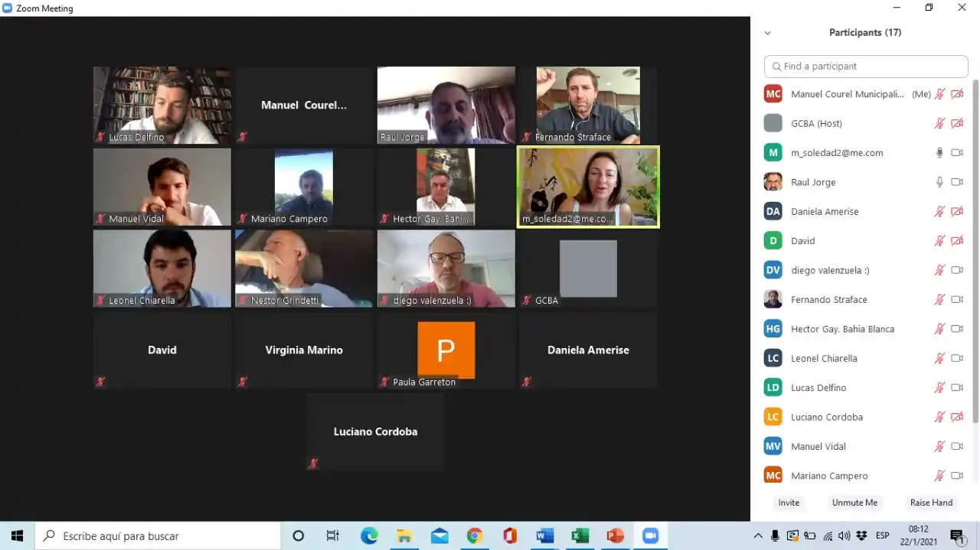Select Manuel Vidal in participants list
This screenshot has width=980, height=550.
tap(818, 447)
